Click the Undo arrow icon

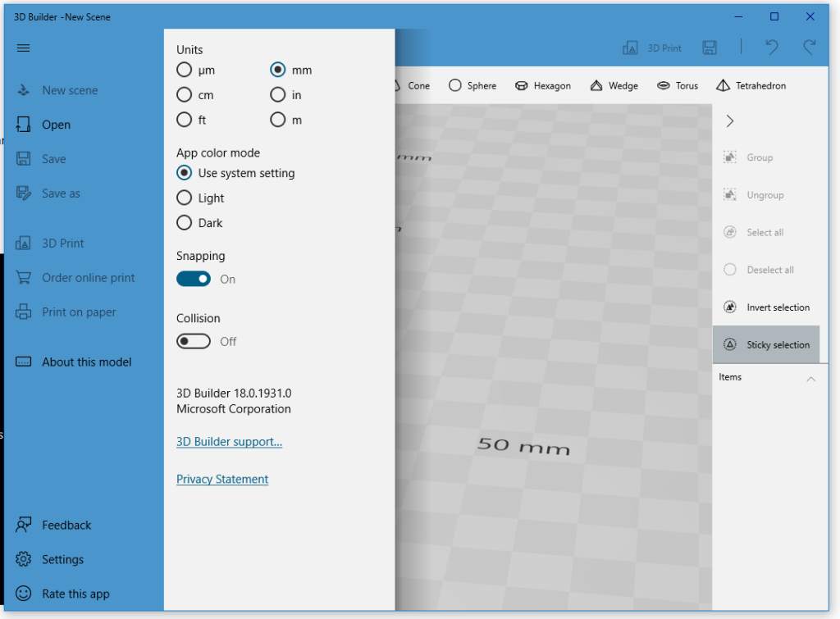(x=771, y=47)
